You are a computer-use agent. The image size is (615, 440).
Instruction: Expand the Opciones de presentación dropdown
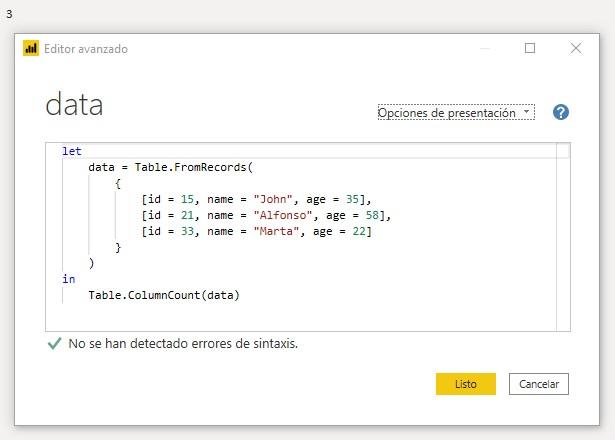point(456,113)
